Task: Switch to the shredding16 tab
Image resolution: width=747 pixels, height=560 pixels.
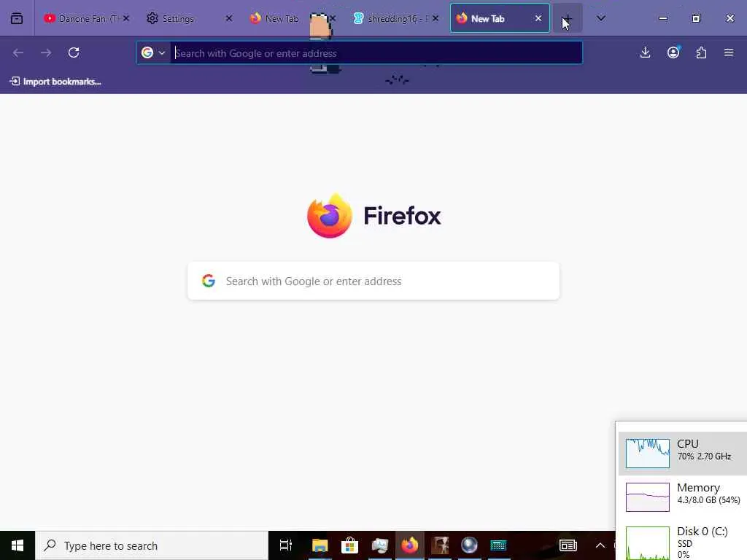Action: 395,18
